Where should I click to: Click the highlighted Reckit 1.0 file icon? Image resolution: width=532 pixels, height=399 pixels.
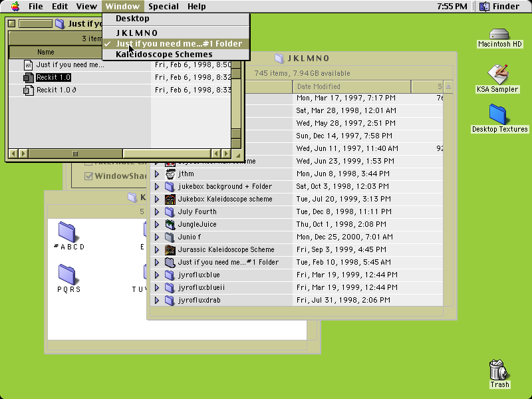[29, 78]
